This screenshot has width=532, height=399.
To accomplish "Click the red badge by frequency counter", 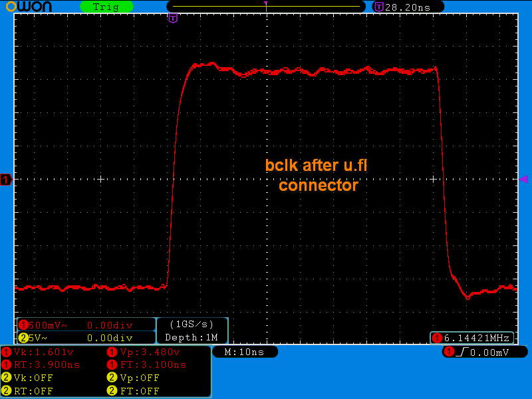I will click(x=437, y=338).
